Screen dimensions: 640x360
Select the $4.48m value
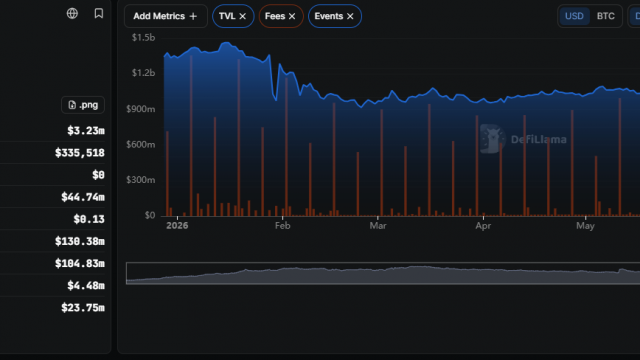click(x=86, y=285)
